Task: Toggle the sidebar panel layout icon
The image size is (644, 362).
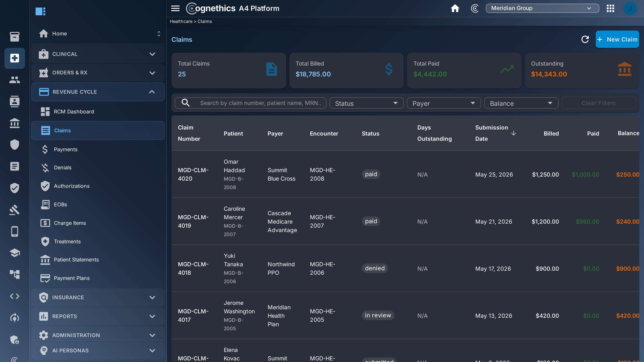Action: pyautogui.click(x=40, y=11)
